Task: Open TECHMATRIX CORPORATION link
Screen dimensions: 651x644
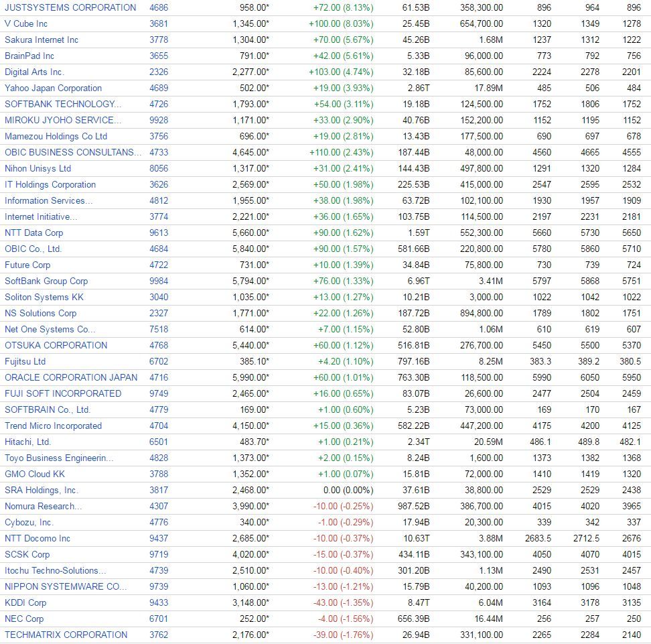Action: [66, 636]
